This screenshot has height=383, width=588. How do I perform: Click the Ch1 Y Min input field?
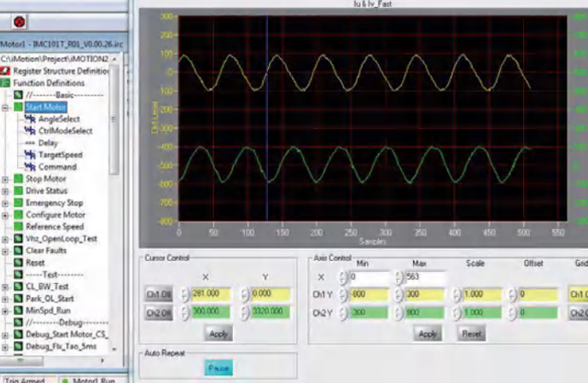369,294
